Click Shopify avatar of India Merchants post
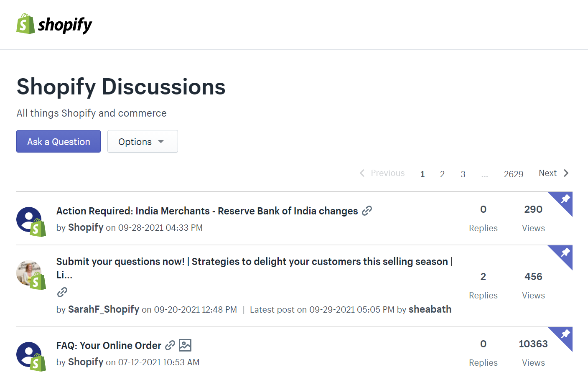Image resolution: width=588 pixels, height=377 pixels. click(31, 222)
